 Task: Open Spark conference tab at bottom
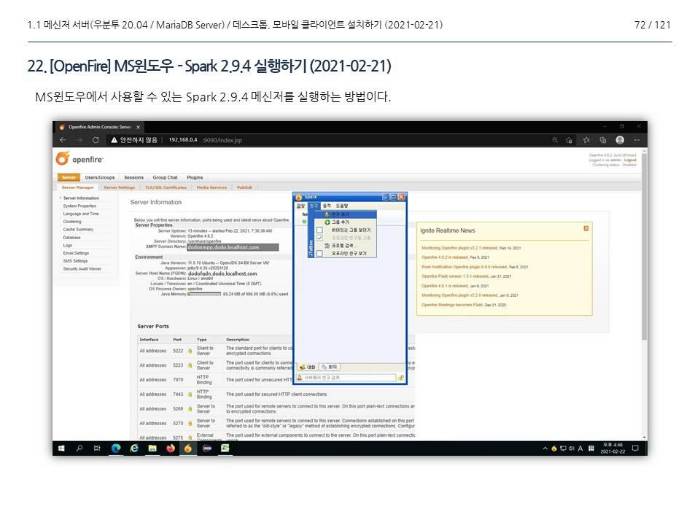(329, 367)
